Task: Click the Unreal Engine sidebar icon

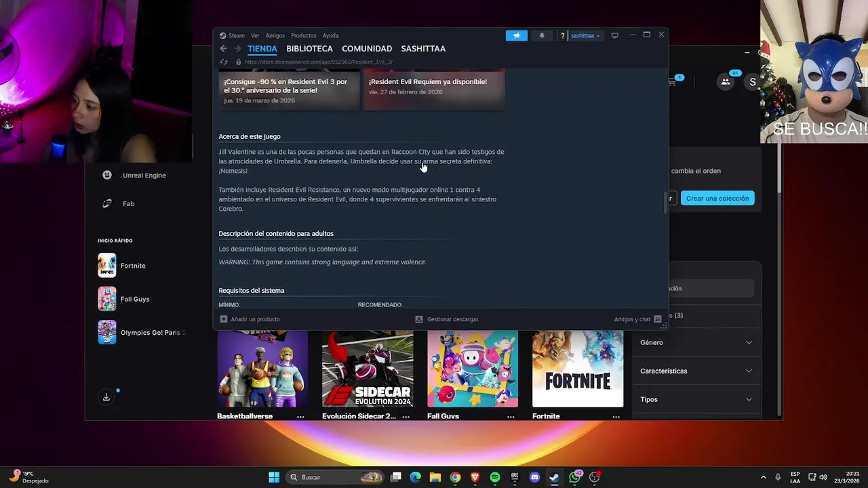Action: tap(107, 175)
